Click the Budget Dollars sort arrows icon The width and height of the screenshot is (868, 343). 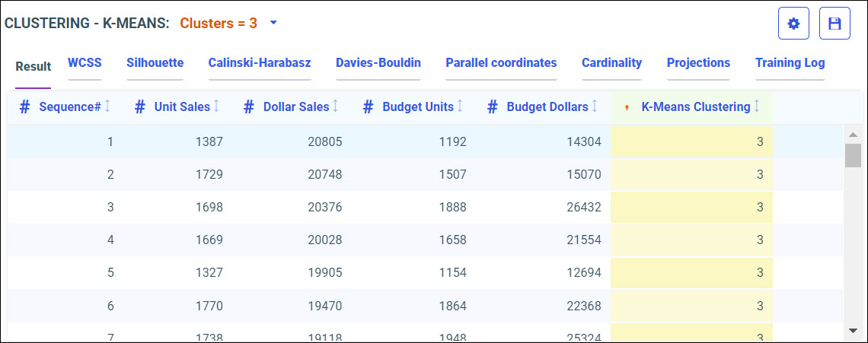coord(595,107)
